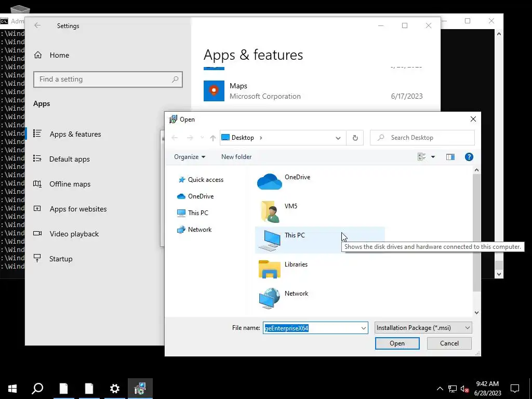Screen dimensions: 532x399
Task: Click the muted volume icon in tray
Action: [464, 389]
